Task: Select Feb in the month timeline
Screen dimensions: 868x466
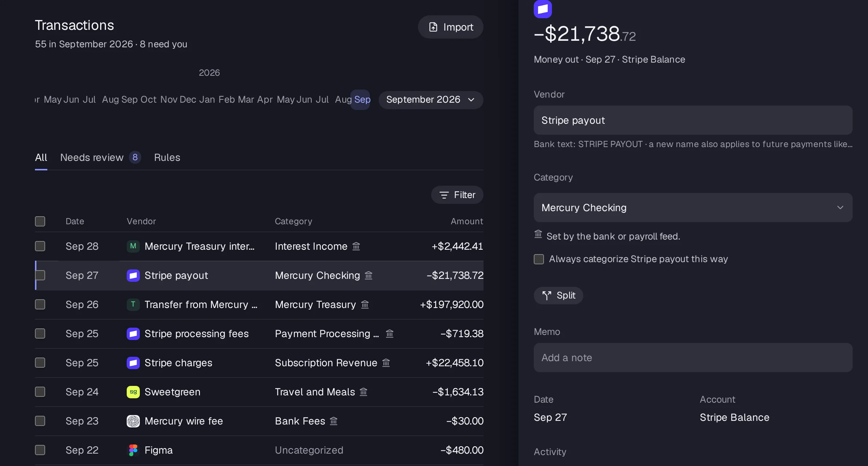Action: 226,100
